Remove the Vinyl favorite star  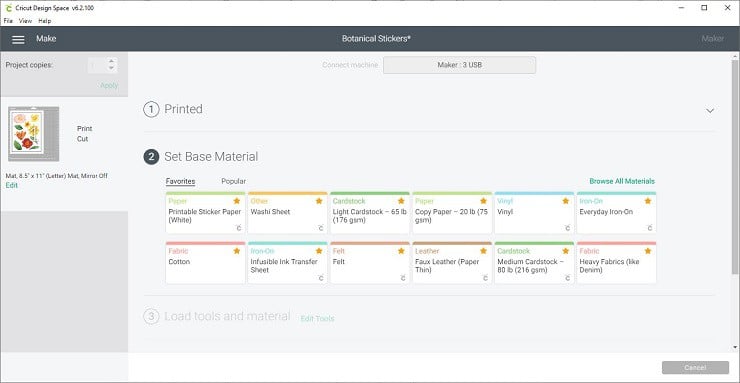pos(565,201)
